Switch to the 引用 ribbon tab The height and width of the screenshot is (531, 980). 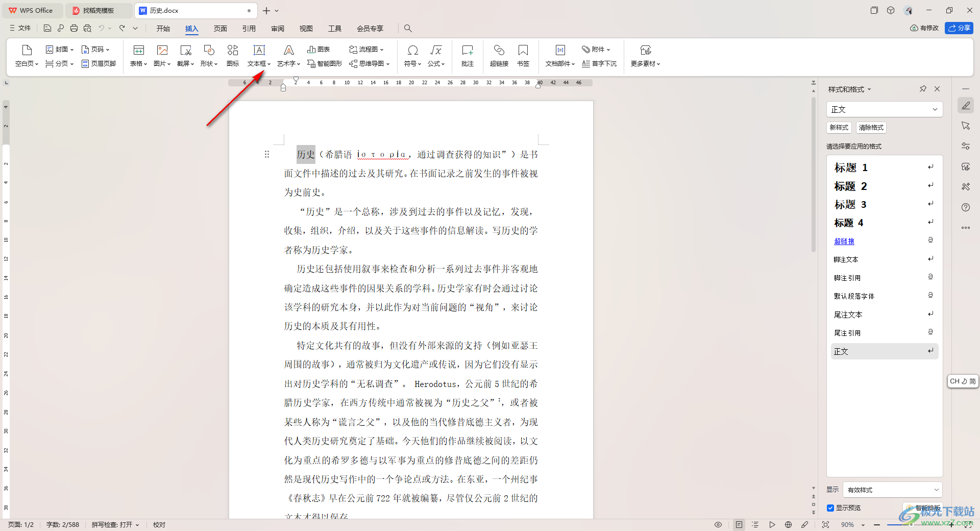point(249,29)
